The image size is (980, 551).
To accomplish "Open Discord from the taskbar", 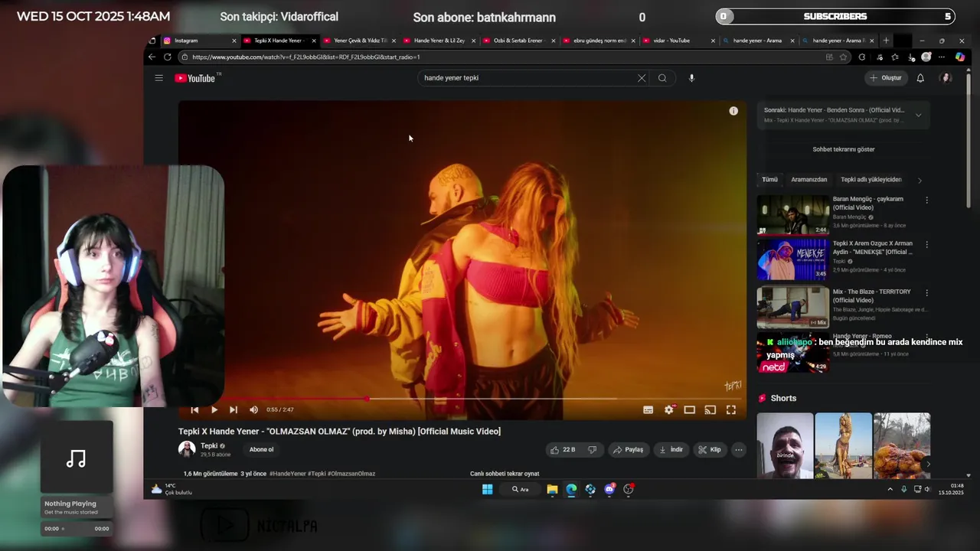I will coord(609,489).
